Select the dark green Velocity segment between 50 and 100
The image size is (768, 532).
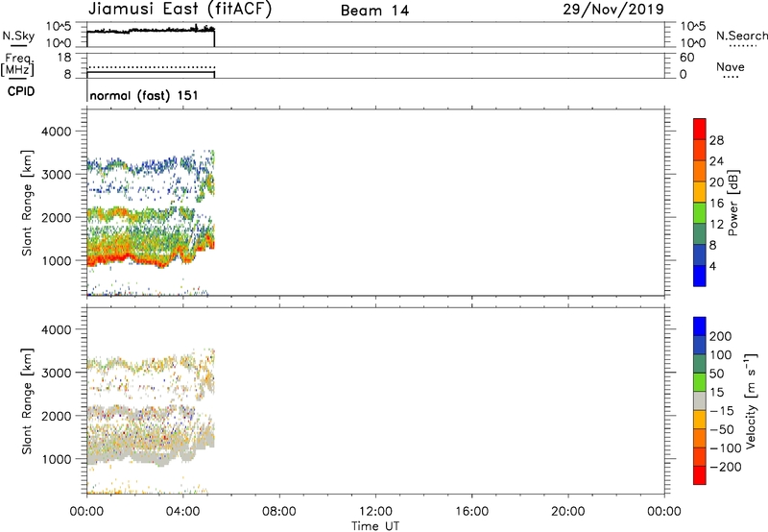click(x=700, y=364)
